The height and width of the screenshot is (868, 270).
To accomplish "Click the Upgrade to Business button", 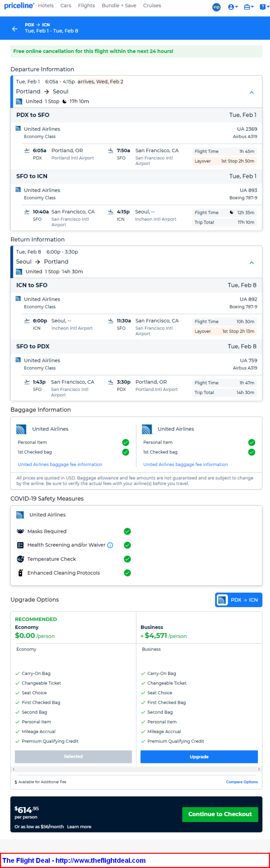I will click(199, 757).
